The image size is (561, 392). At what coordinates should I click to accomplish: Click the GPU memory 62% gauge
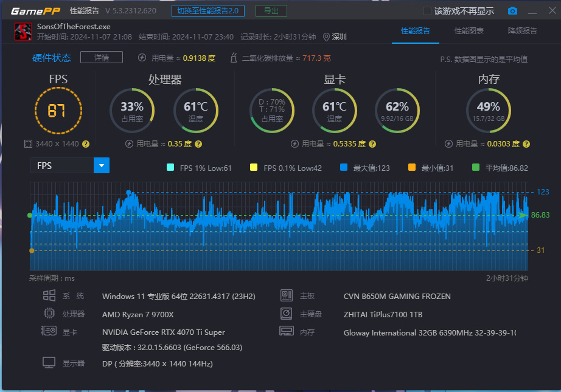coord(397,111)
